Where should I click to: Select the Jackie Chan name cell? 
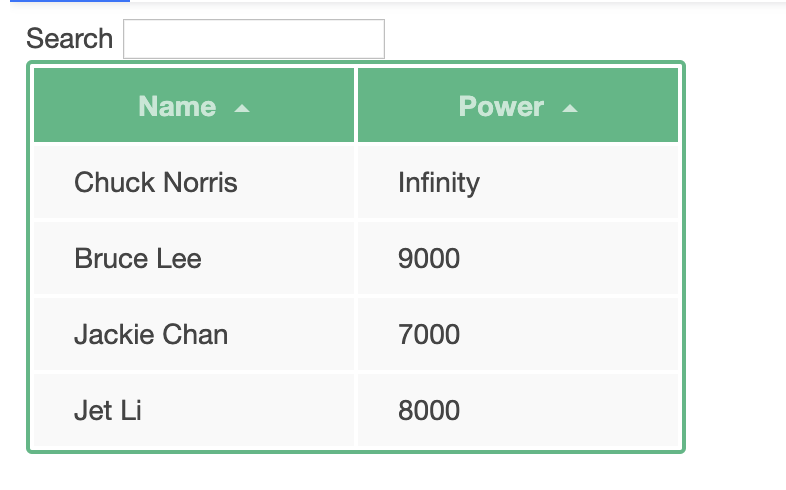click(x=151, y=334)
